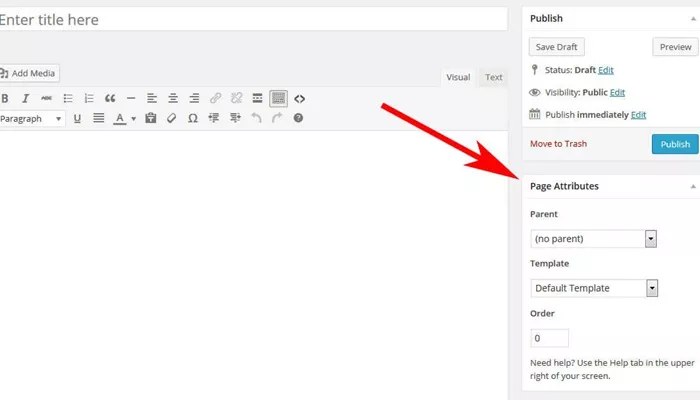The width and height of the screenshot is (700, 400).
Task: Open the Parent page dropdown
Action: pyautogui.click(x=593, y=239)
